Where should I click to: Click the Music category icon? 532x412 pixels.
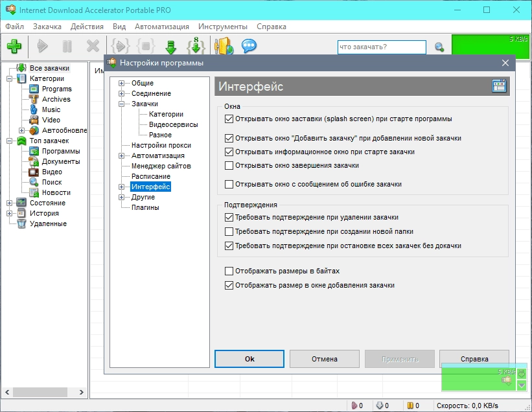[x=34, y=109]
